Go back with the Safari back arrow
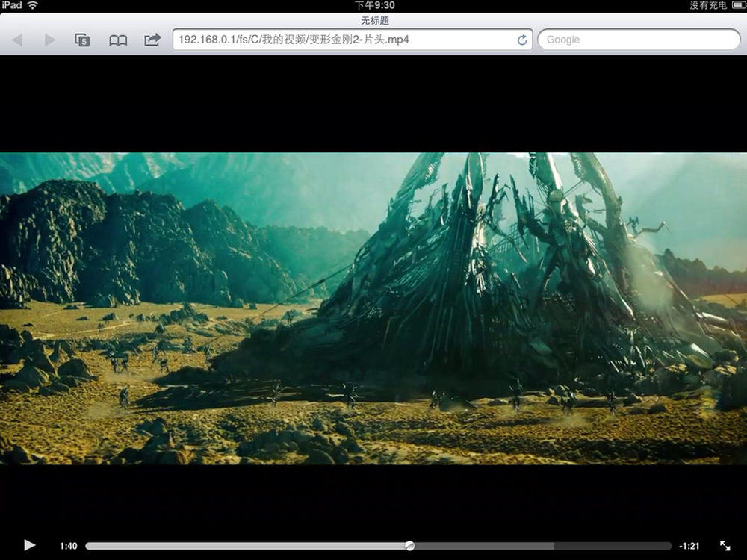This screenshot has height=560, width=747. 17,40
